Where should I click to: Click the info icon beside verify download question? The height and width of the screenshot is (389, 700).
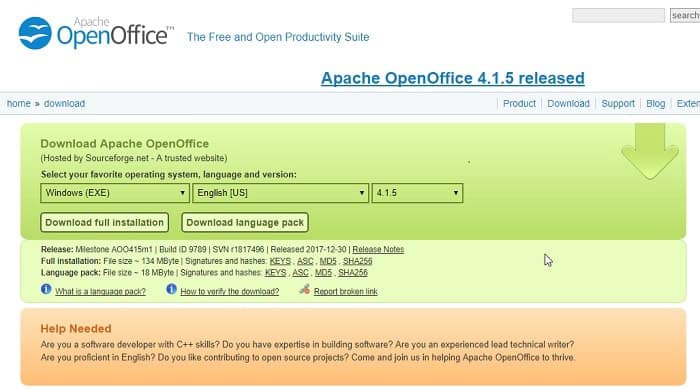pyautogui.click(x=171, y=289)
